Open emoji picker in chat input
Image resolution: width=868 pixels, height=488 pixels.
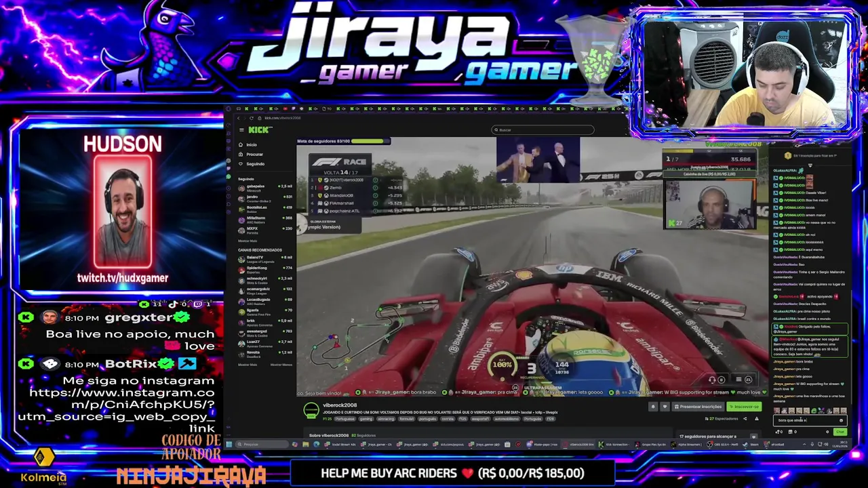point(841,420)
